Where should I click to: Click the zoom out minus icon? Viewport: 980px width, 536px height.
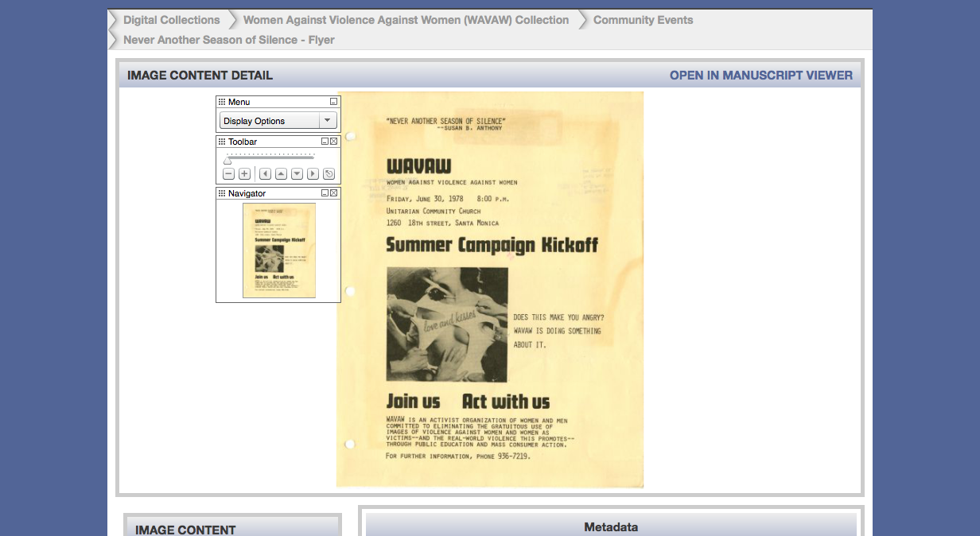[228, 174]
